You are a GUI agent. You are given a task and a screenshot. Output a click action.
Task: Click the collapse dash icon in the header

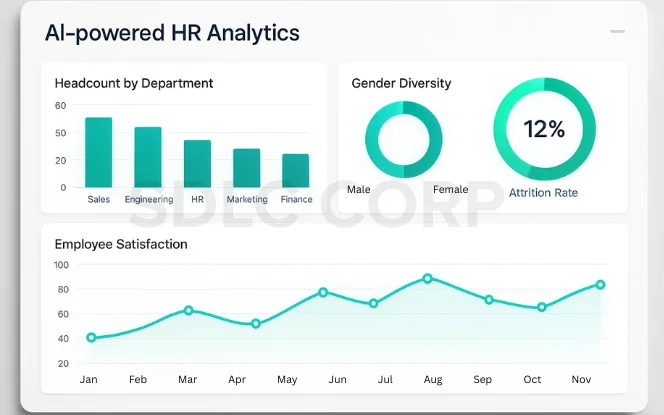point(617,32)
